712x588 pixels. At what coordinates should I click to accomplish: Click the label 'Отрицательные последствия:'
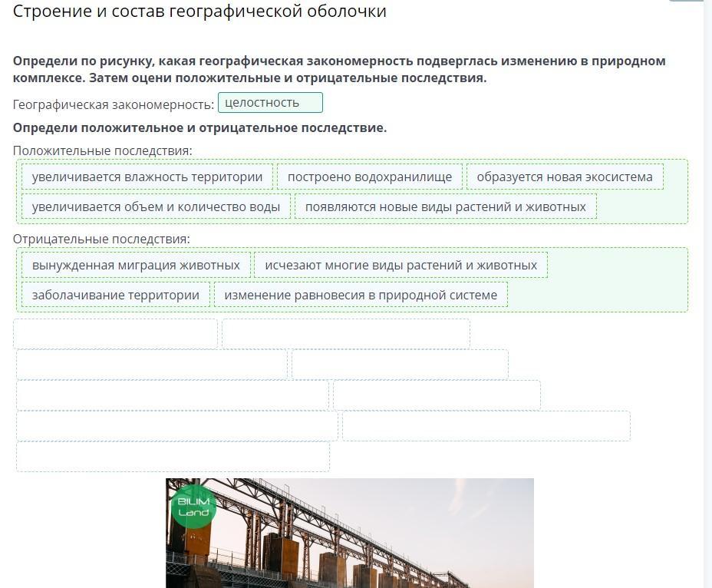click(x=101, y=239)
